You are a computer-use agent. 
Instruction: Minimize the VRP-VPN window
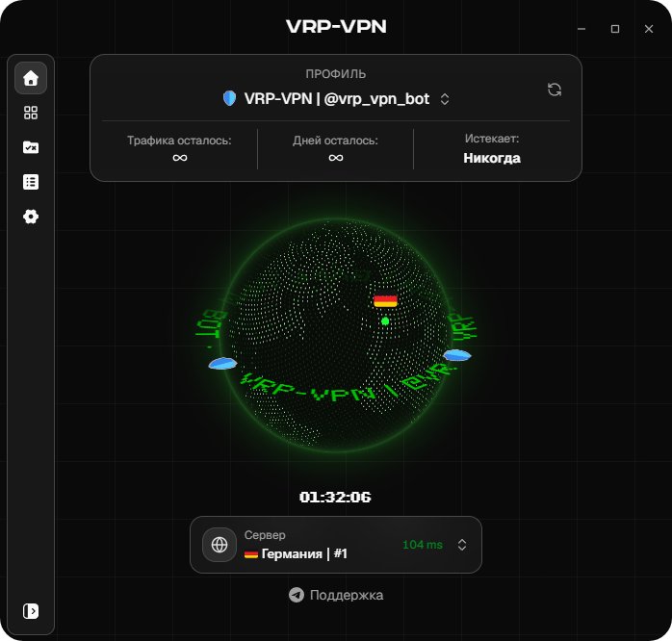582,29
